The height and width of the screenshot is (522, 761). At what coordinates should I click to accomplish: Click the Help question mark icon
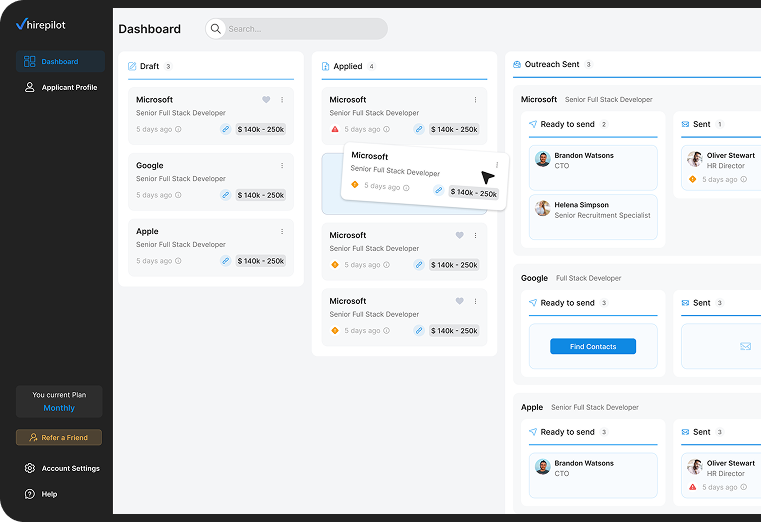(x=30, y=494)
